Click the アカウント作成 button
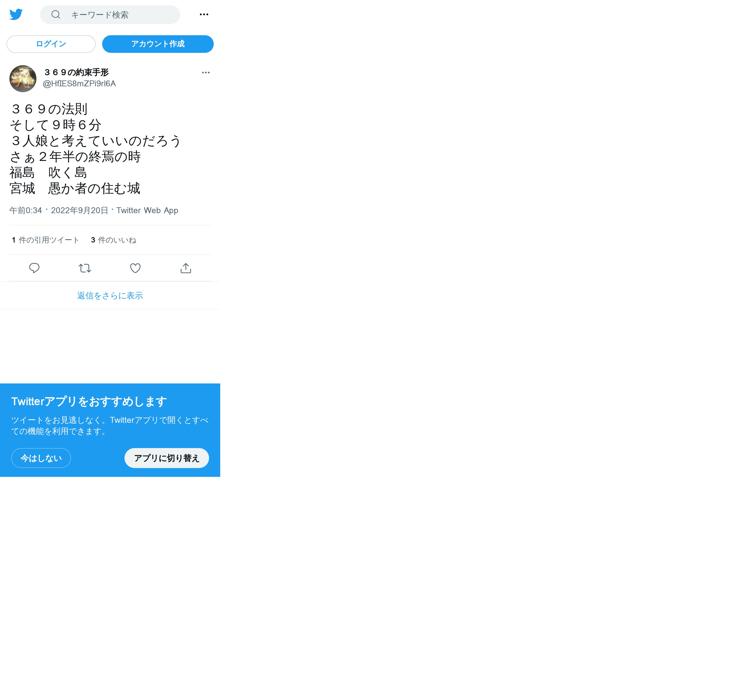Viewport: 754px width, 700px height. [158, 44]
